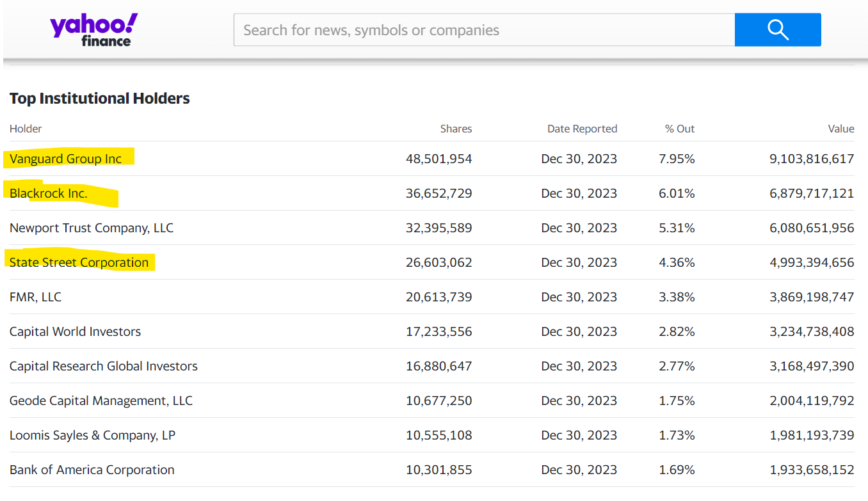Select Vanguard shares 48,501,954
Screen dimensions: 868x501
[x=439, y=159]
